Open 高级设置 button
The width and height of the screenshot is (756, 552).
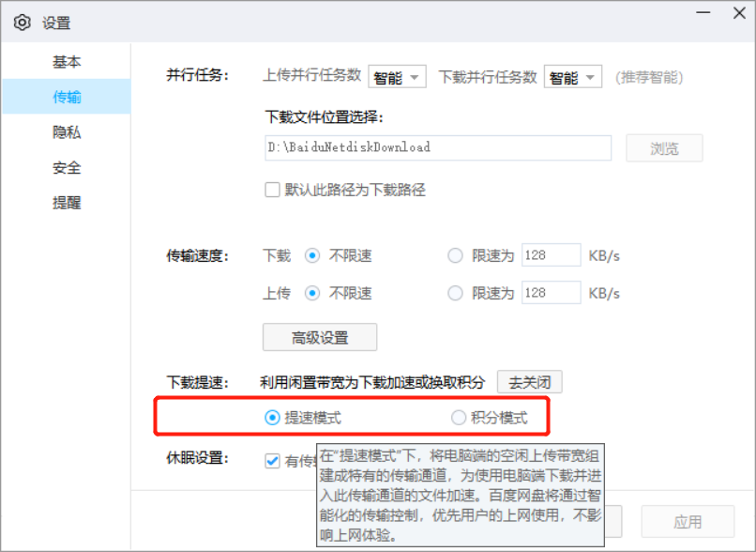(320, 337)
